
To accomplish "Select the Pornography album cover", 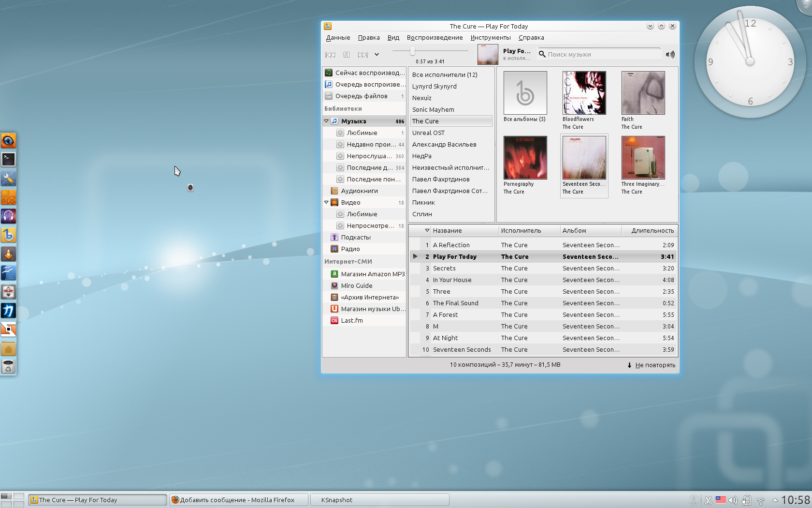I will 525,158.
